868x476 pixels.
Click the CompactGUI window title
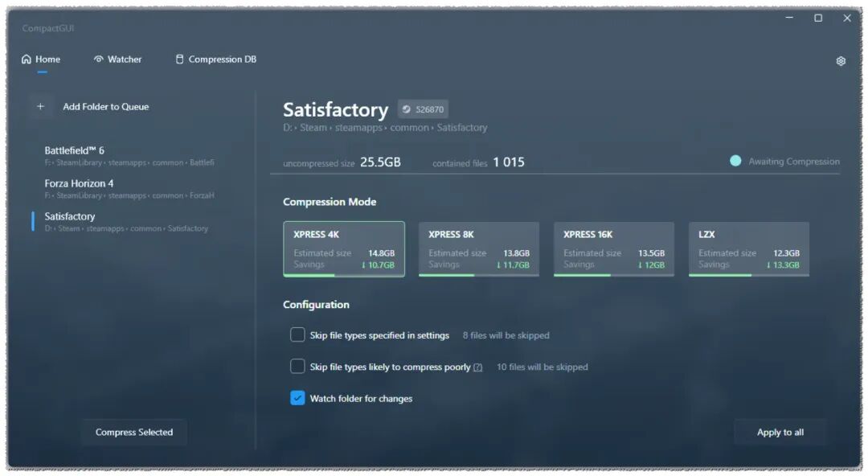tap(48, 28)
